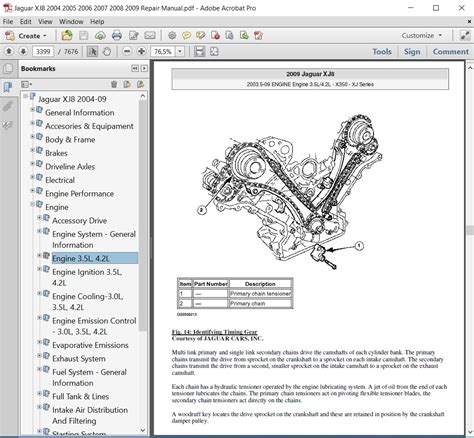
Task: Open the Edit menu
Action: tap(25, 22)
